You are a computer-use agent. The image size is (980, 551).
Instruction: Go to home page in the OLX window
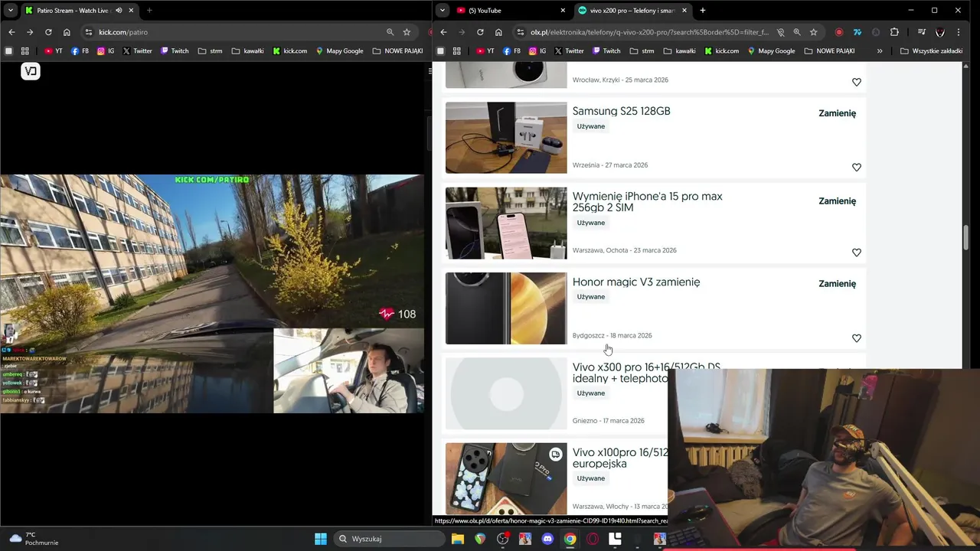pyautogui.click(x=498, y=32)
